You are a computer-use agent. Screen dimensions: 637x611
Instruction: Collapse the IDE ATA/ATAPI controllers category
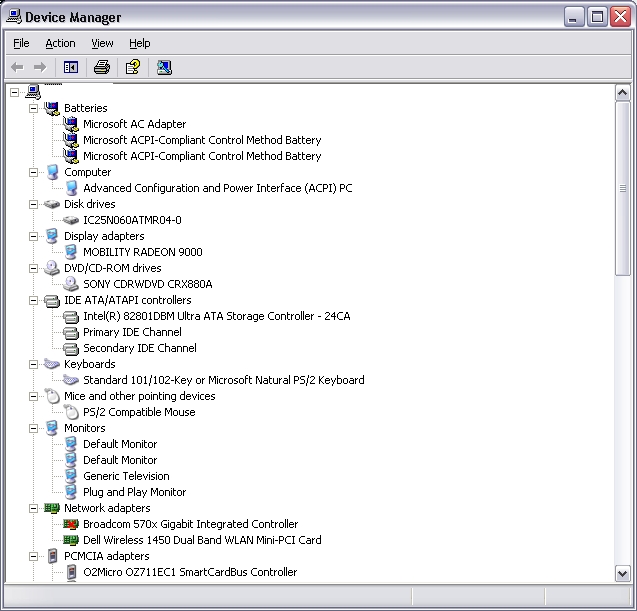pos(33,301)
